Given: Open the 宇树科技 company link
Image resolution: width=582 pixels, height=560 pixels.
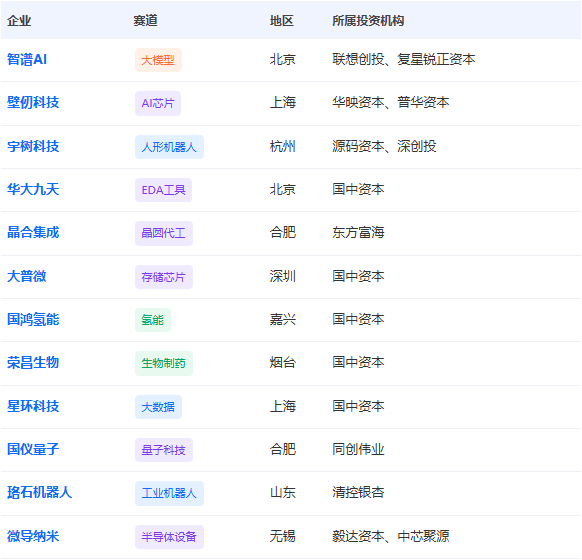Looking at the screenshot, I should pyautogui.click(x=33, y=146).
